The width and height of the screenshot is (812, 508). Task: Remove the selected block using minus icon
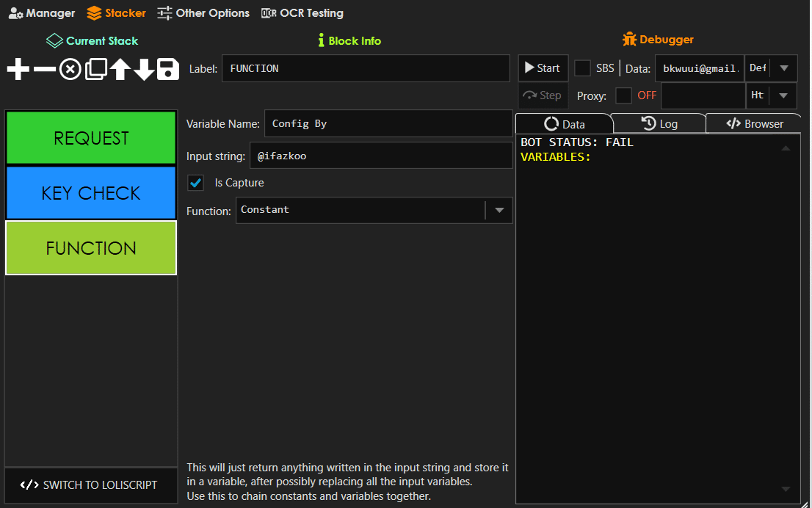tap(44, 69)
